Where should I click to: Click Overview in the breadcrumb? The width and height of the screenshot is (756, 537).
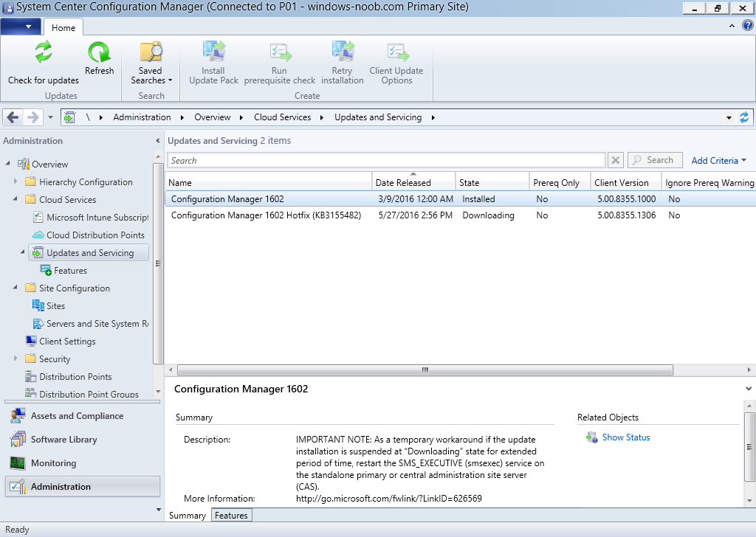212,117
